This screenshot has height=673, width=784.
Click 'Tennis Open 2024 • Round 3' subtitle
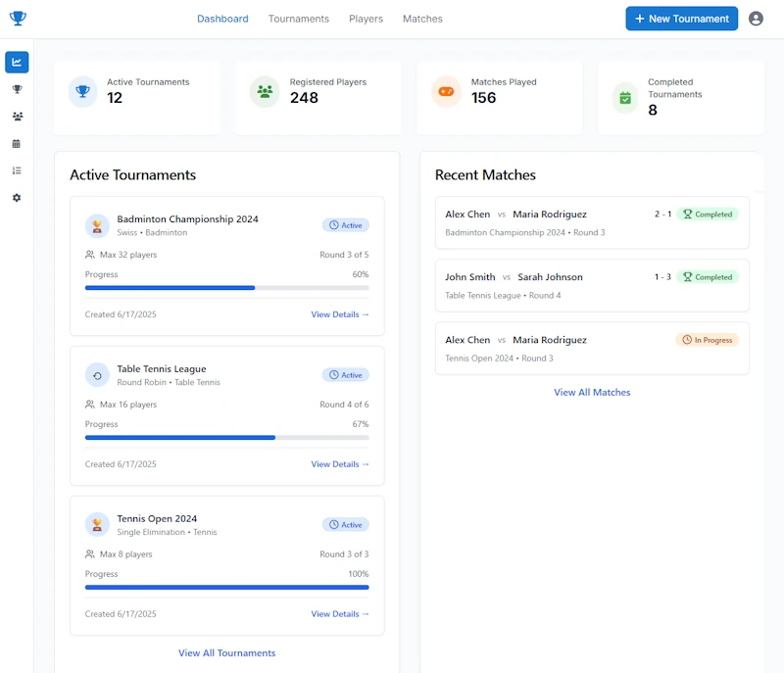pos(499,359)
